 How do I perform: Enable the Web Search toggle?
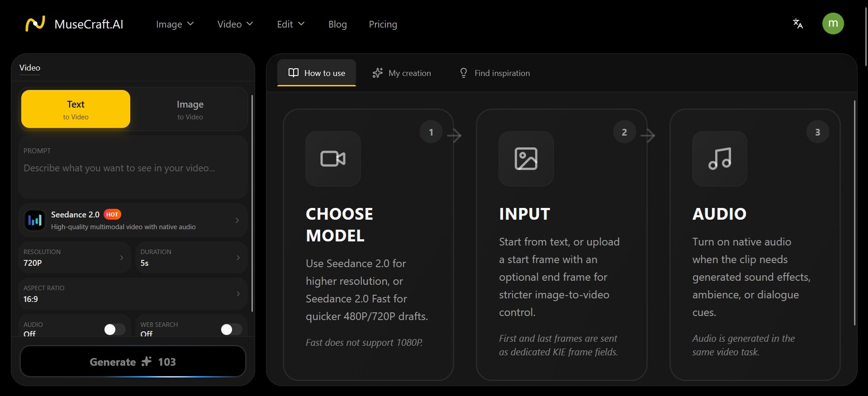[x=231, y=330]
